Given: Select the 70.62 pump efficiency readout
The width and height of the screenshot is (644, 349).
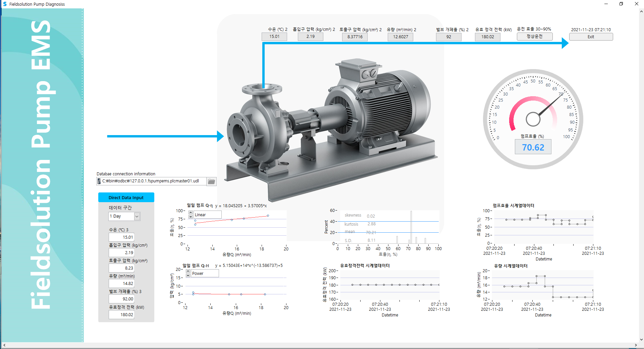Looking at the screenshot, I should (533, 148).
